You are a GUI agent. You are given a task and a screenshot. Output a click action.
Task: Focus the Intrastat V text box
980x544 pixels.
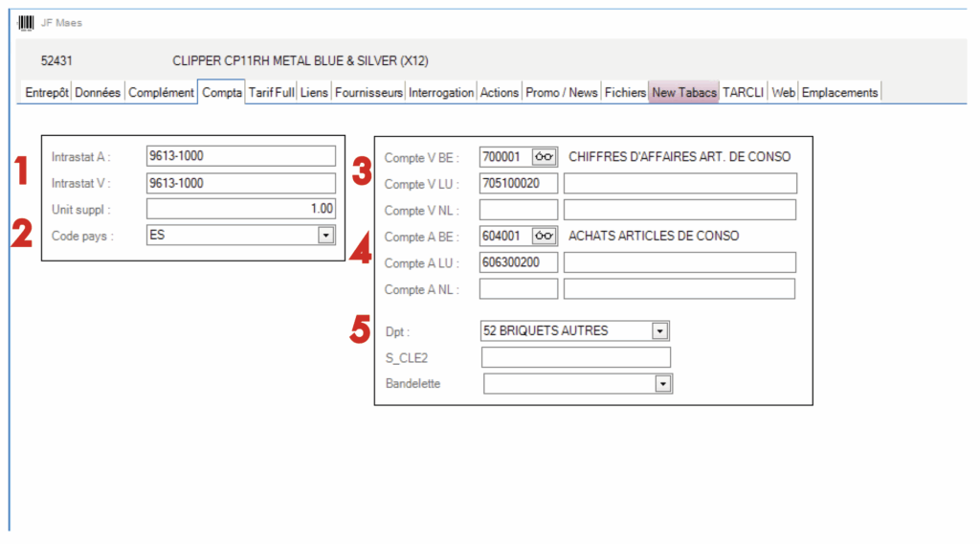240,183
